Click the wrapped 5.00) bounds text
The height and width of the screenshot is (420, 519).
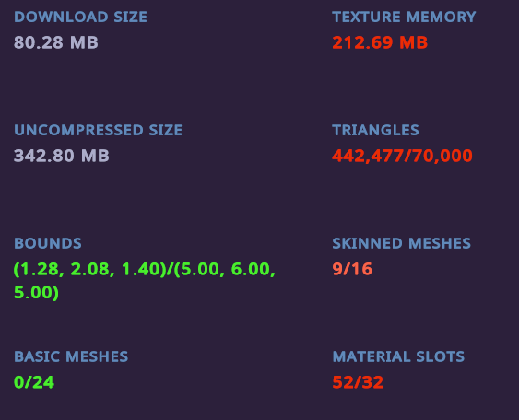(x=36, y=293)
